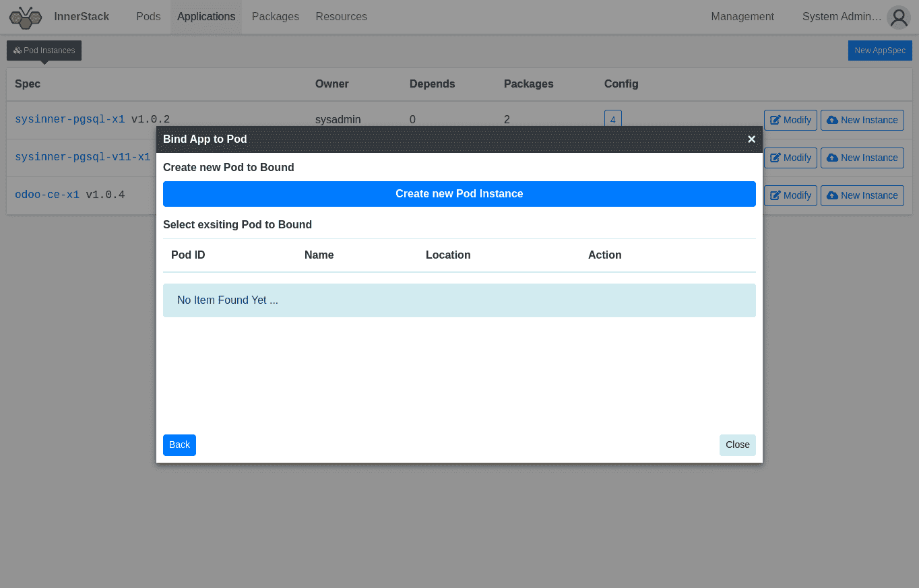Click the Action column header
919x588 pixels.
tap(605, 255)
